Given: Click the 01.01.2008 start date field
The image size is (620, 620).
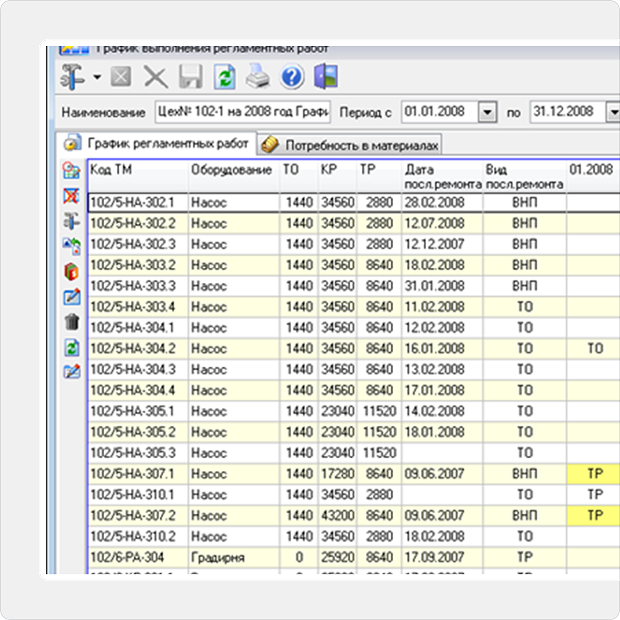Looking at the screenshot, I should (439, 112).
